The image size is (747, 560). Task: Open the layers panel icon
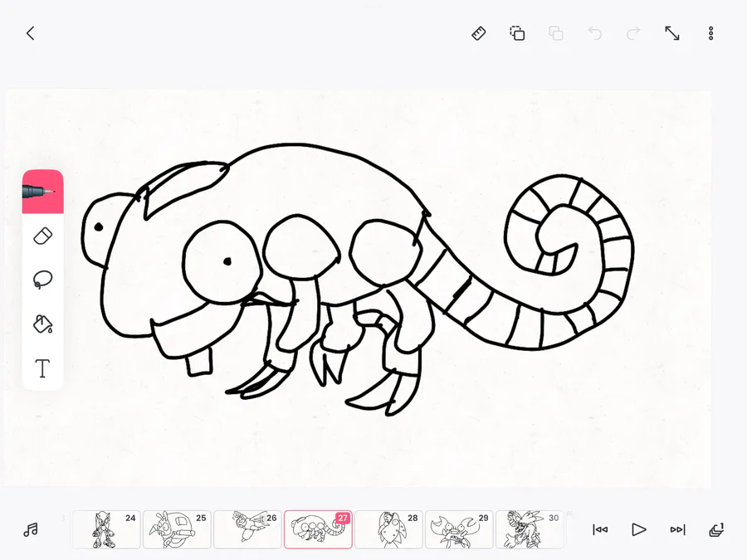click(x=716, y=529)
